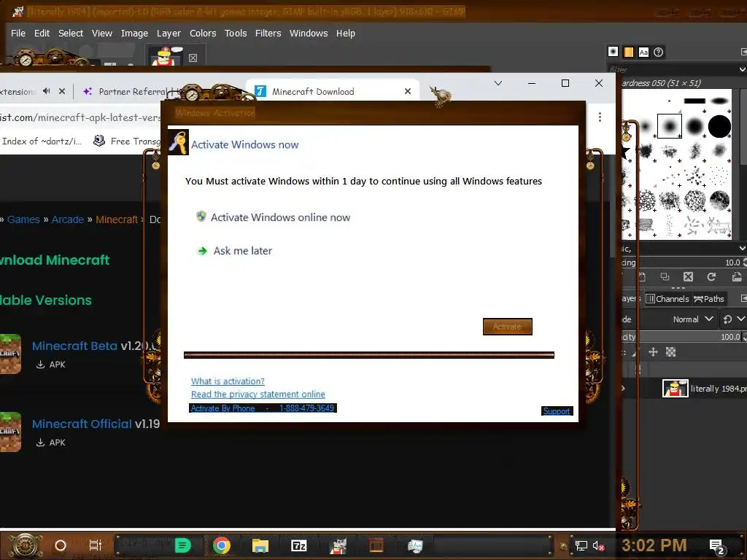Open the GIMP Colors menu
Image resolution: width=747 pixels, height=560 pixels.
click(x=203, y=33)
